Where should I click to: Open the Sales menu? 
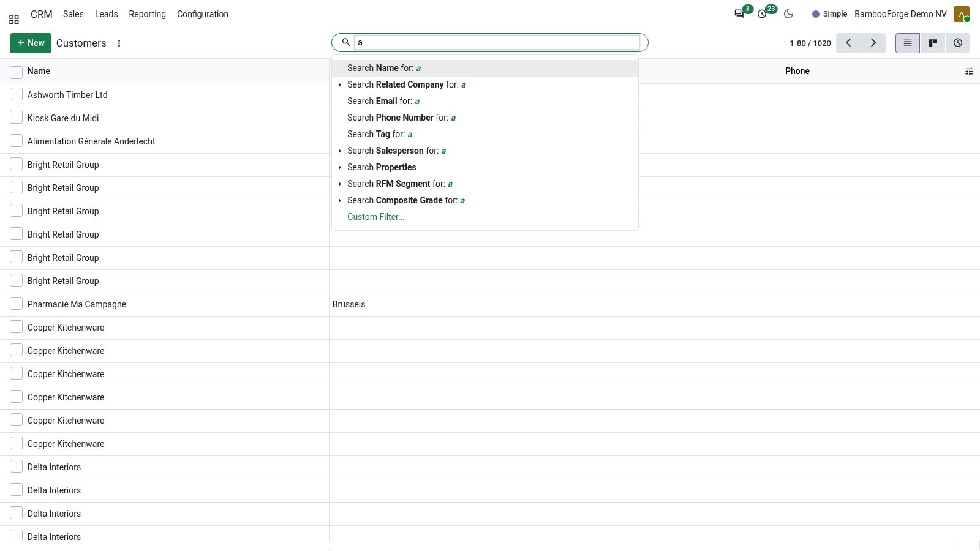click(73, 14)
